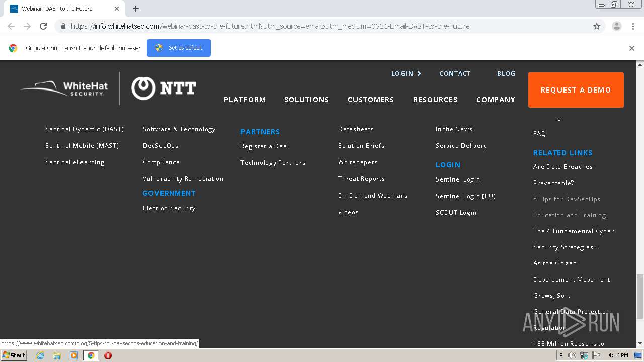This screenshot has width=644, height=362.
Task: Click the browser back arrow
Action: tap(11, 26)
